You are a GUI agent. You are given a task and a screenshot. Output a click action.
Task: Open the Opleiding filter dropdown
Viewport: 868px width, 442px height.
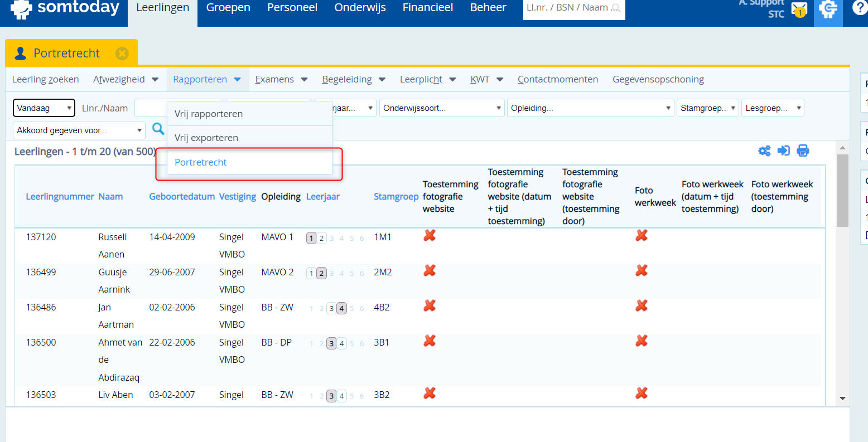tap(591, 108)
